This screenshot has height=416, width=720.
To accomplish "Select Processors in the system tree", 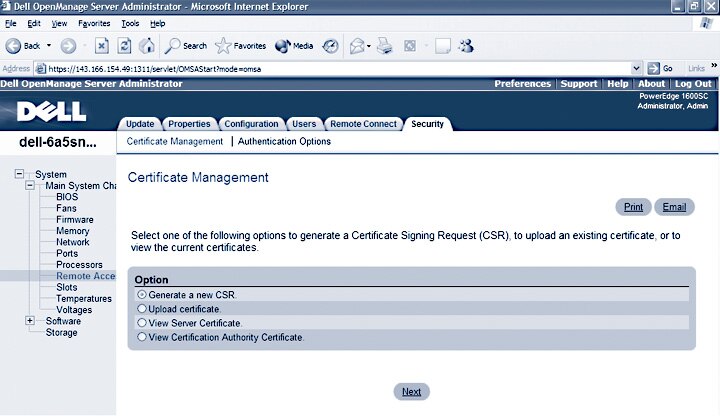I will point(79,265).
